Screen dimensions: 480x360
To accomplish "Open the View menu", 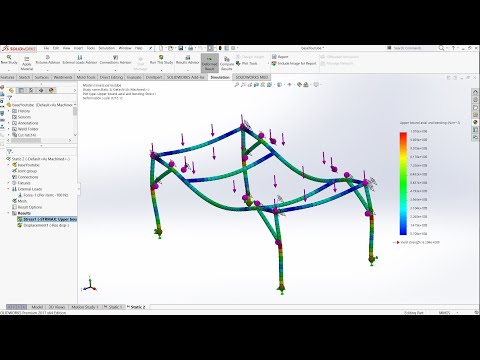I will (66, 48).
